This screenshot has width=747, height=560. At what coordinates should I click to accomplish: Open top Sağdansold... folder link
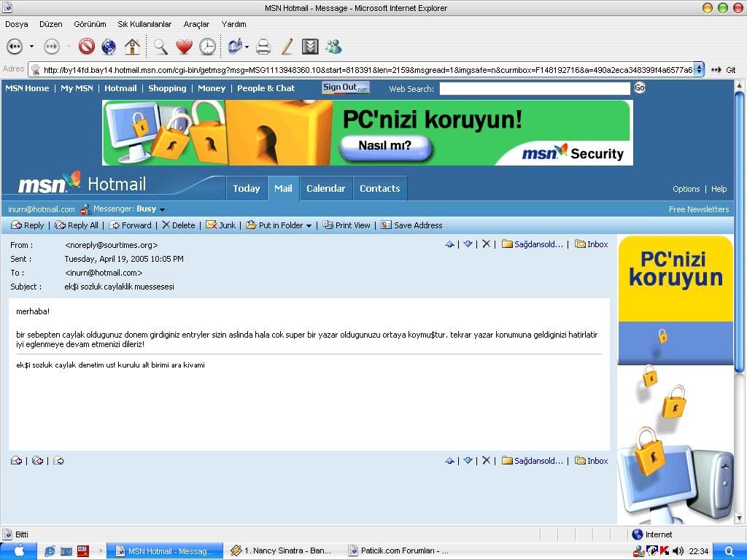coord(532,244)
